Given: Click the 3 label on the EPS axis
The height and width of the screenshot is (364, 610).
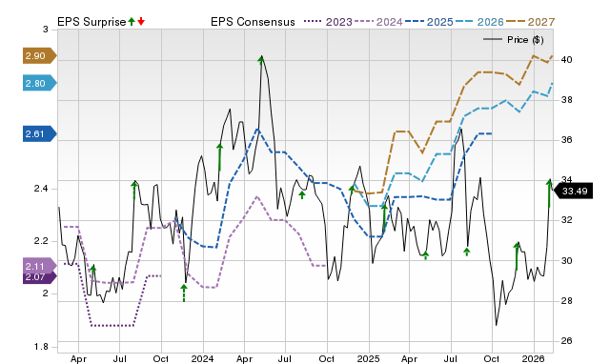Looking at the screenshot, I should coord(46,30).
